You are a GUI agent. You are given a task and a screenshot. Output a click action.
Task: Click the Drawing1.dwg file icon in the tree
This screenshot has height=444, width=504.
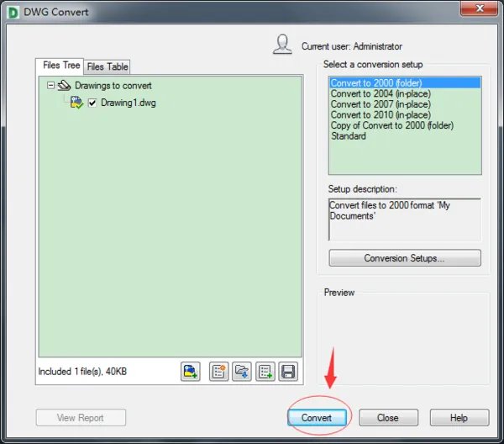coord(76,103)
